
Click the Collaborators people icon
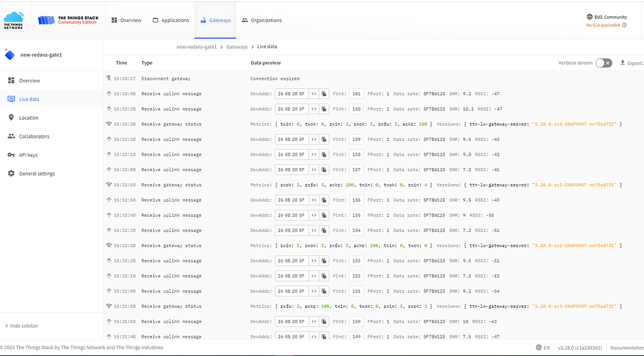[11, 136]
